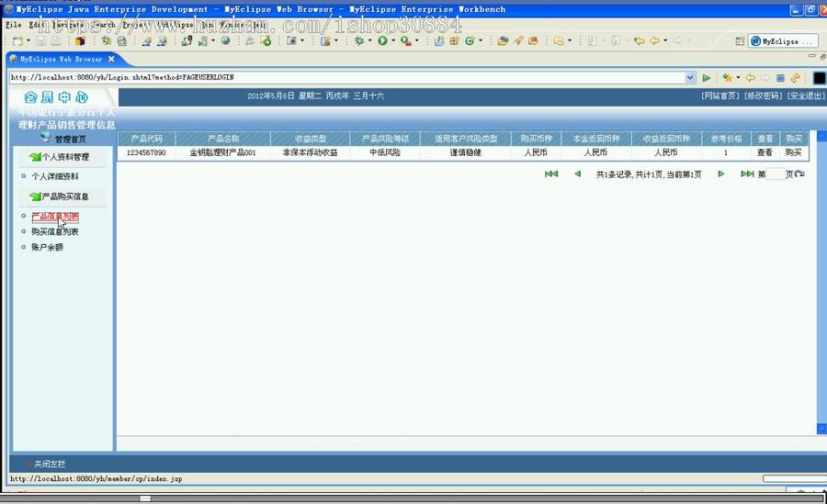Click the grid package toolbar icon
Viewport: 827px width, 504px height.
454,40
